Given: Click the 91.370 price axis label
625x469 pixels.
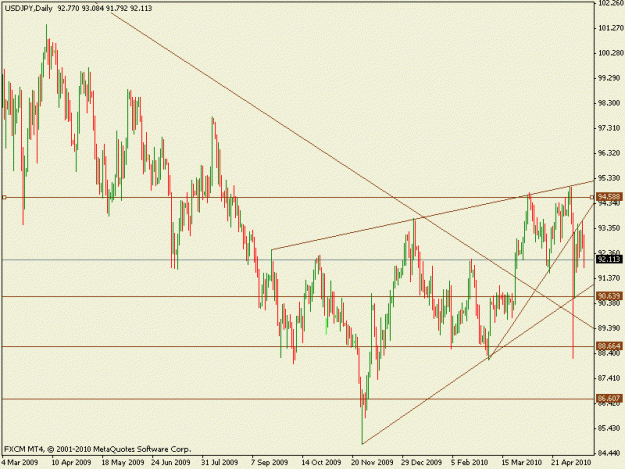Looking at the screenshot, I should point(610,278).
